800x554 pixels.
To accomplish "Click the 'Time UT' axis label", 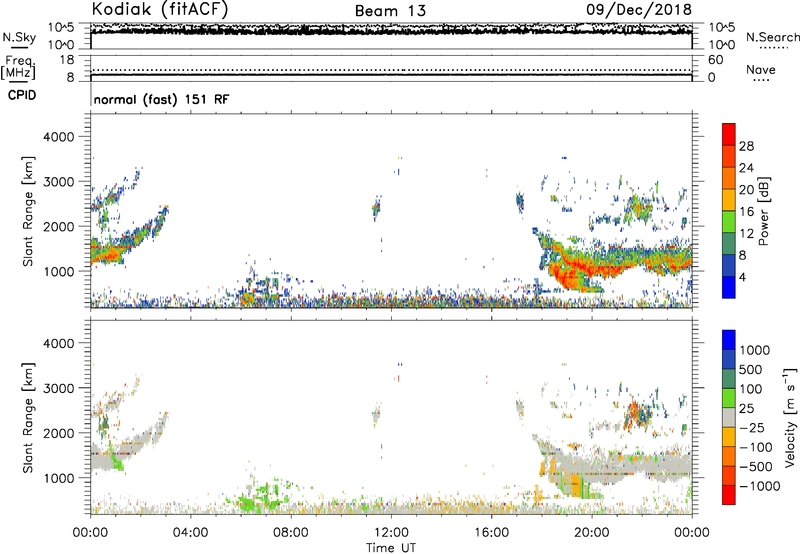I will (391, 547).
